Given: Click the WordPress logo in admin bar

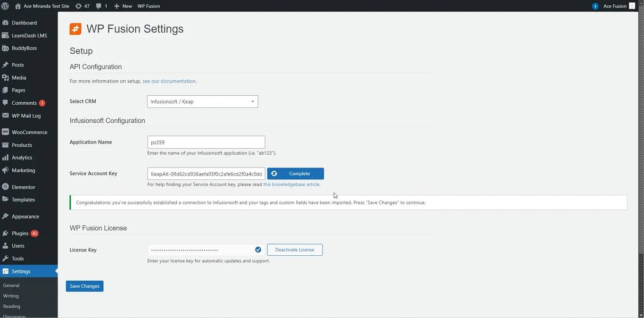Looking at the screenshot, I should pyautogui.click(x=5, y=6).
